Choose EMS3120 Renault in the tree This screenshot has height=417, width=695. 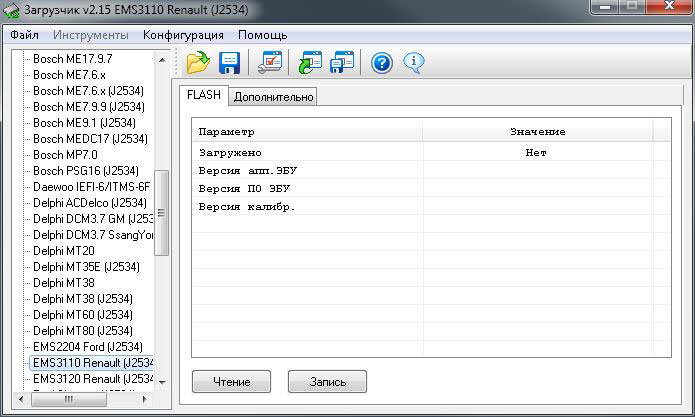pos(93,379)
